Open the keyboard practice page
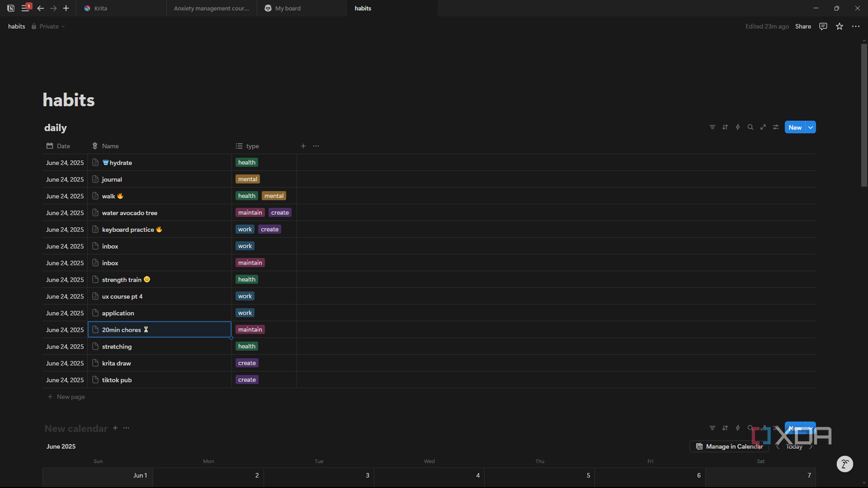 pos(132,230)
